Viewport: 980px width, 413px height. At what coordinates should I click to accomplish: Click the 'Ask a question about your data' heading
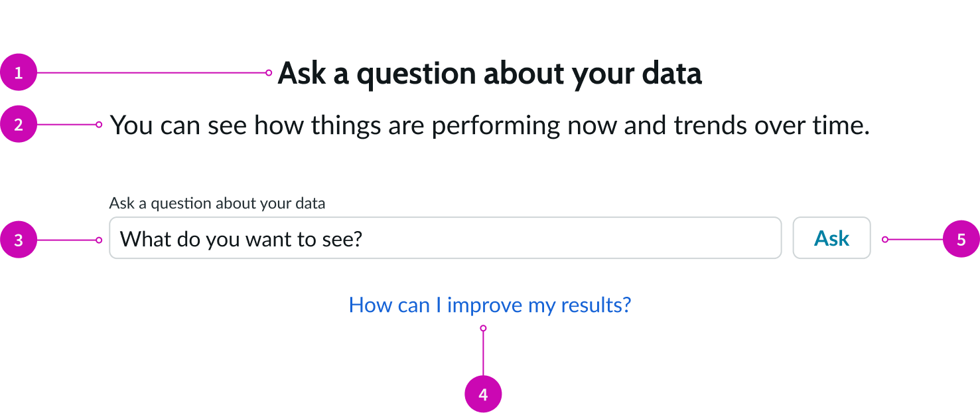click(490, 73)
